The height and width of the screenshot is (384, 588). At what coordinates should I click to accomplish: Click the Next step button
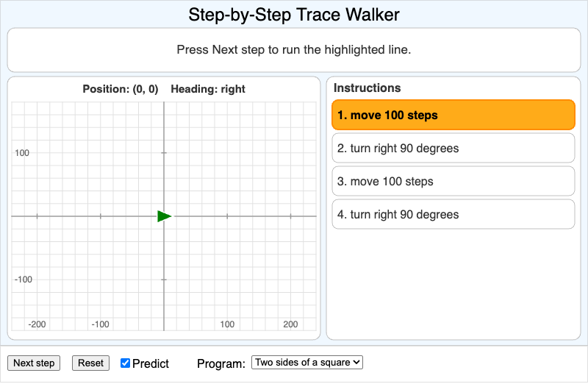[x=34, y=363]
